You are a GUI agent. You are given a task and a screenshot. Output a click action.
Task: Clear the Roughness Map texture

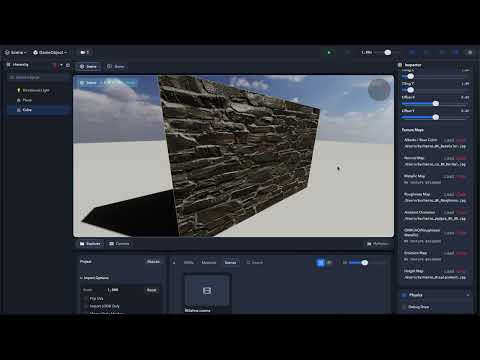(461, 194)
